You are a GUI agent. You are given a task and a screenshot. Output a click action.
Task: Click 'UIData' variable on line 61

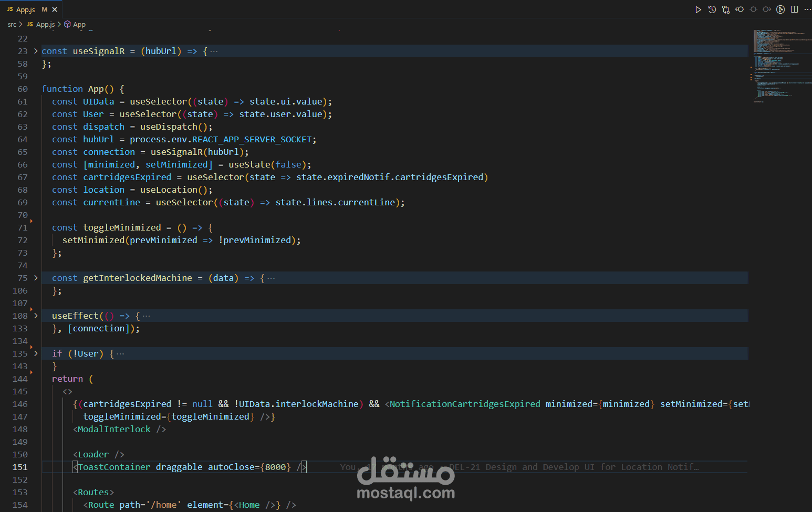98,102
